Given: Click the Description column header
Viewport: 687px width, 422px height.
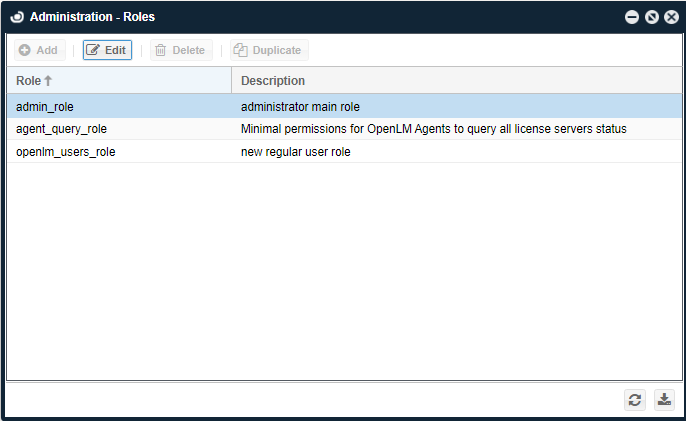Looking at the screenshot, I should coord(273,81).
